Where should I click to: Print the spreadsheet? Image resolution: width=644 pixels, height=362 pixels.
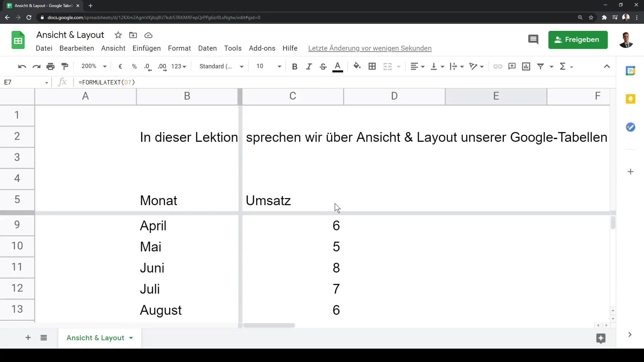(51, 66)
